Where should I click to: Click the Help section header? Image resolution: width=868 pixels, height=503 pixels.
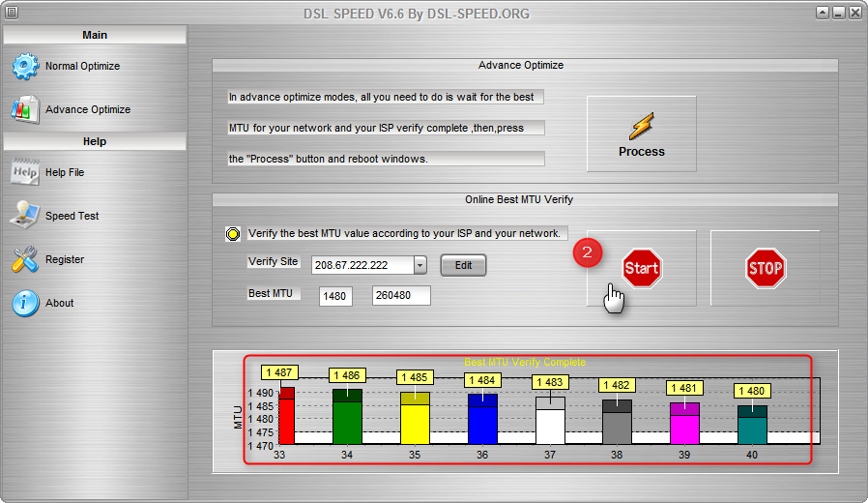coord(95,141)
